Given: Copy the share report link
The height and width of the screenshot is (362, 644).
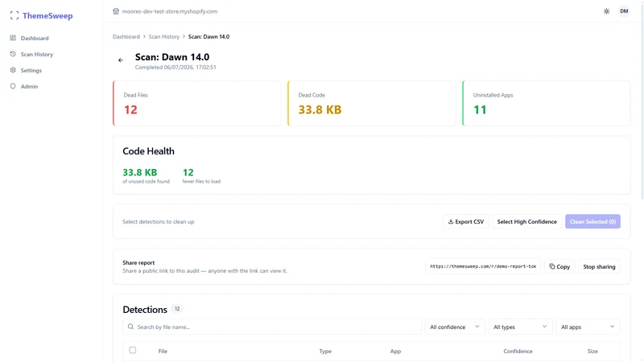Looking at the screenshot, I should point(559,266).
